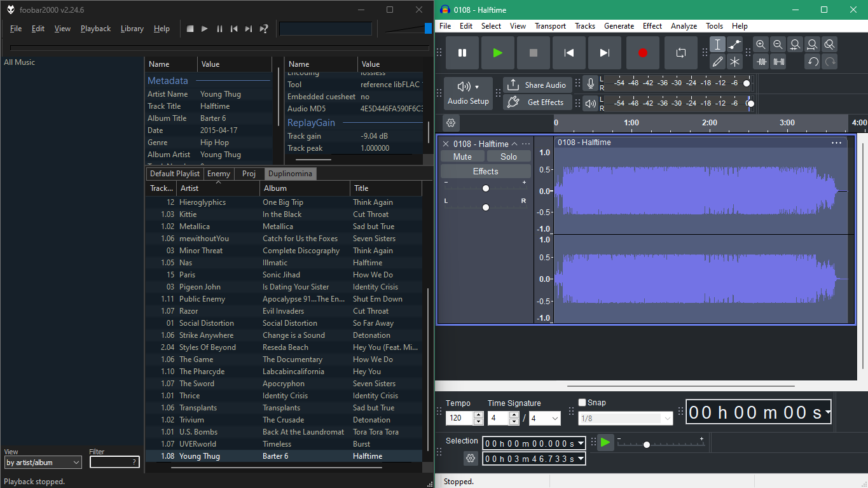Screen dimensions: 868x488
Task: Click the Share Audio button
Action: (x=537, y=85)
